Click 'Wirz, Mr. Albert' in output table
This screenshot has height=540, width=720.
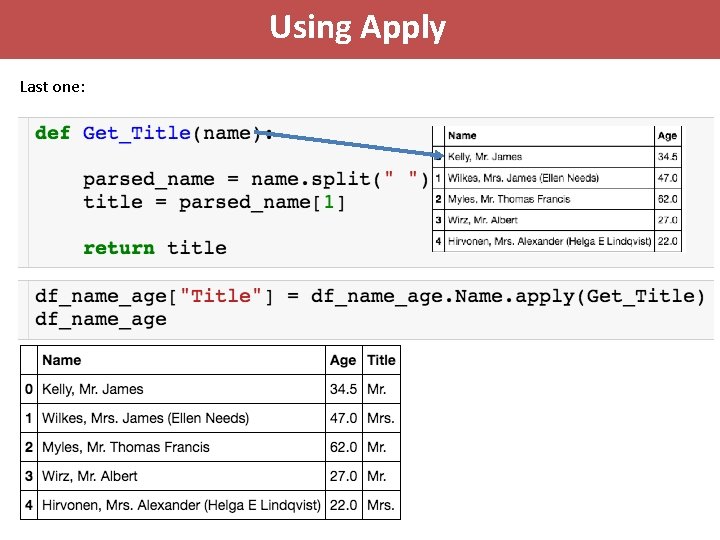tap(90, 476)
